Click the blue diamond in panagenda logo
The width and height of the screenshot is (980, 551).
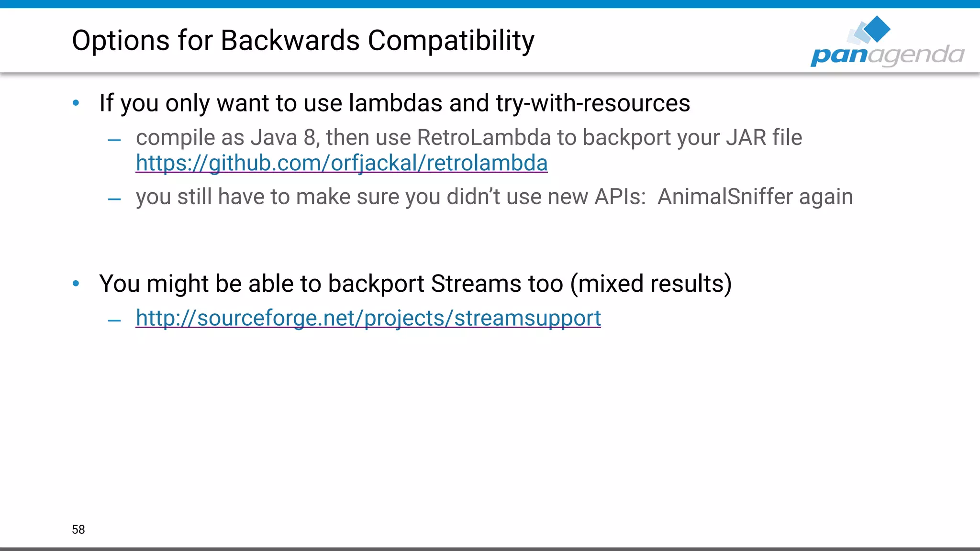click(x=877, y=29)
